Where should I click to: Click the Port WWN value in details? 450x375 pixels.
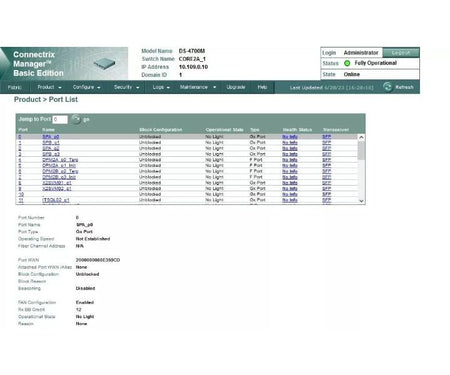point(98,260)
